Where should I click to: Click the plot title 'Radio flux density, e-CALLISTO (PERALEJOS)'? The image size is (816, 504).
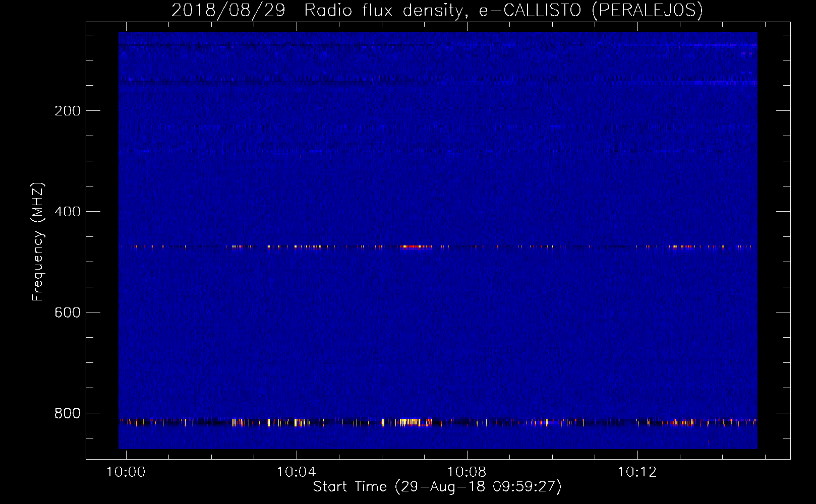[503, 11]
